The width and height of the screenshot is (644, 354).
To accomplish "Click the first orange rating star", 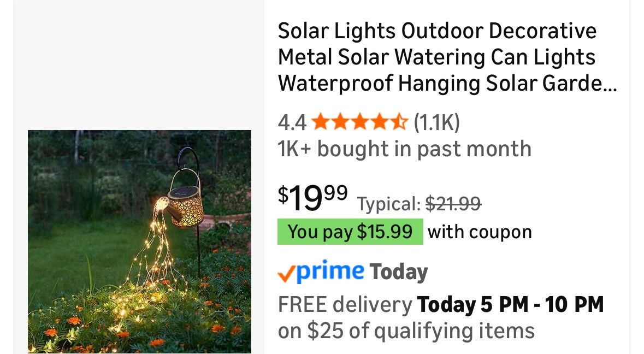I will [320, 122].
